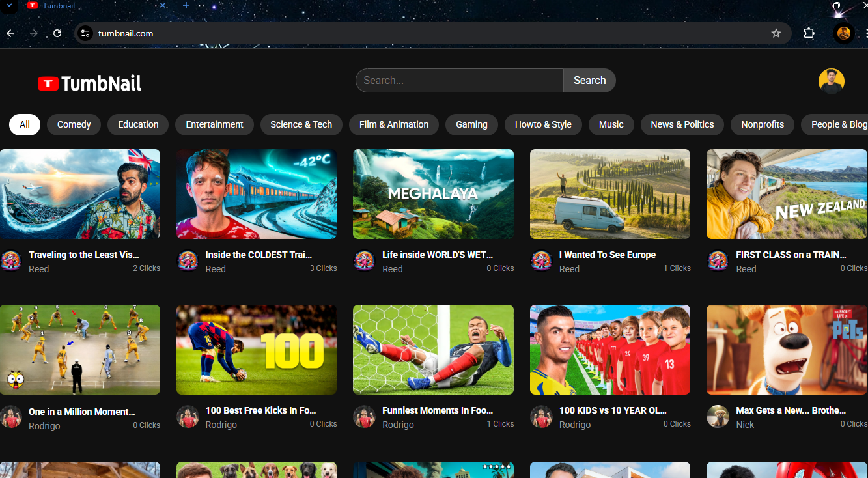This screenshot has width=868, height=478.
Task: Open title 'FIRST CLASS on a TRAIN...'
Action: coord(791,255)
